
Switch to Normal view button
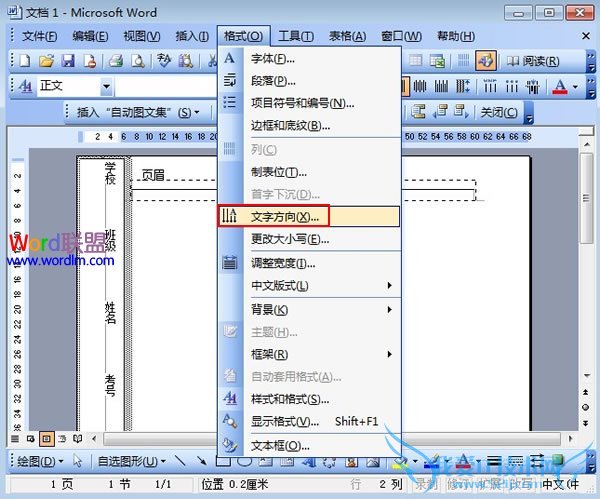pyautogui.click(x=15, y=439)
